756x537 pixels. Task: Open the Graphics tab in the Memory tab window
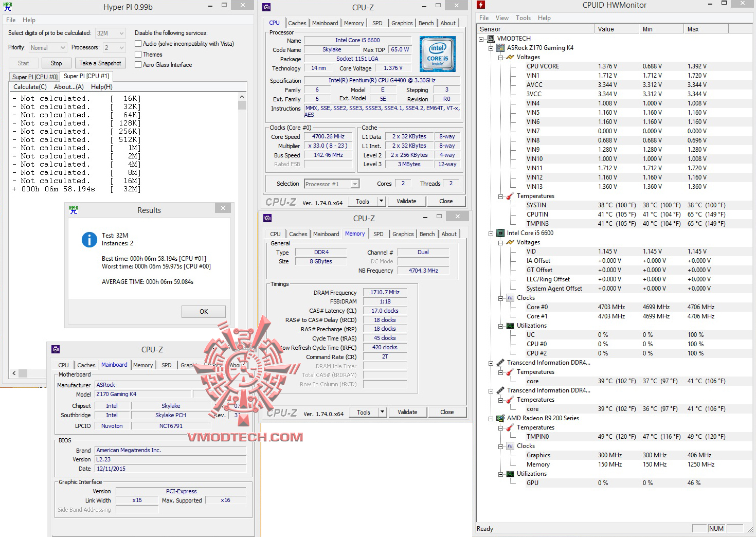click(403, 234)
